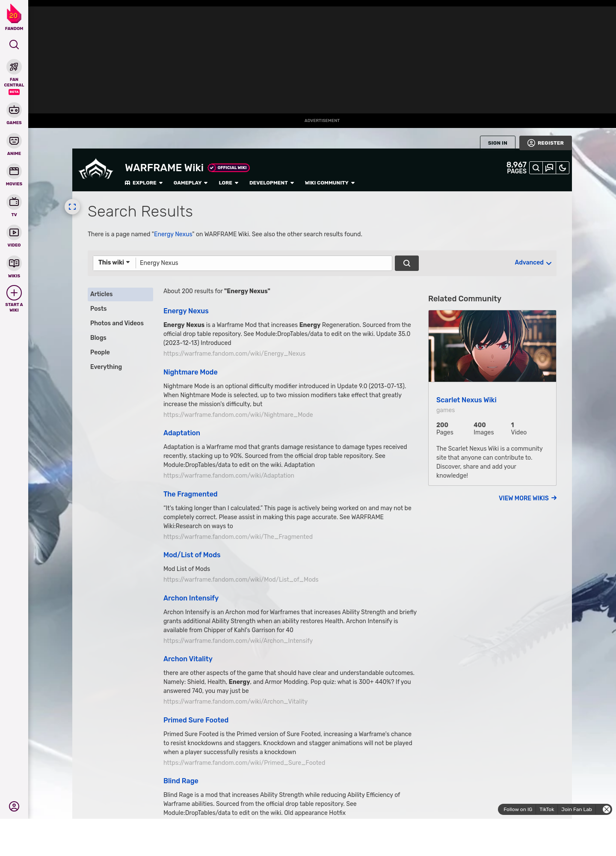Open The Fragmented result
The width and height of the screenshot is (616, 856).
tap(190, 494)
